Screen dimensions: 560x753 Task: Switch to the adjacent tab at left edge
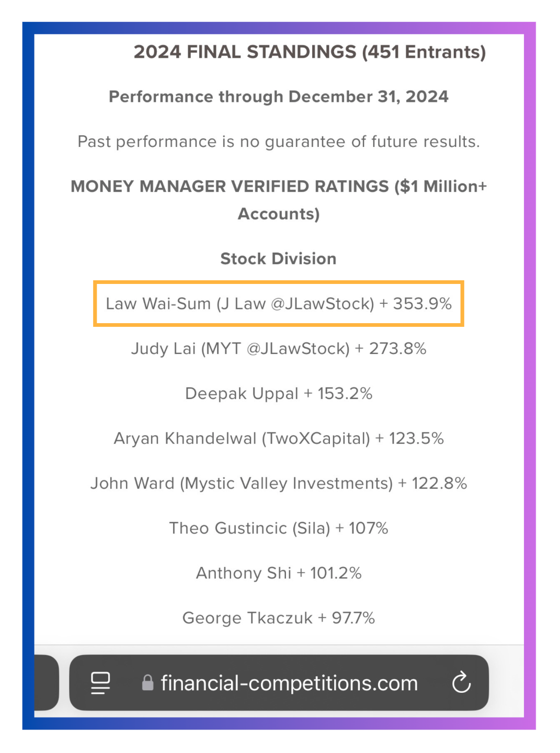coord(45,682)
